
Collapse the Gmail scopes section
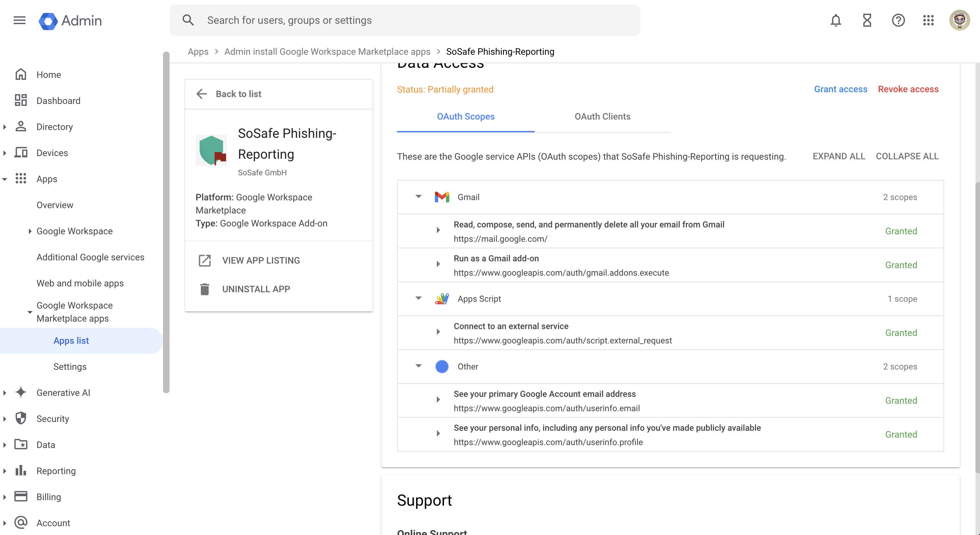(x=419, y=197)
